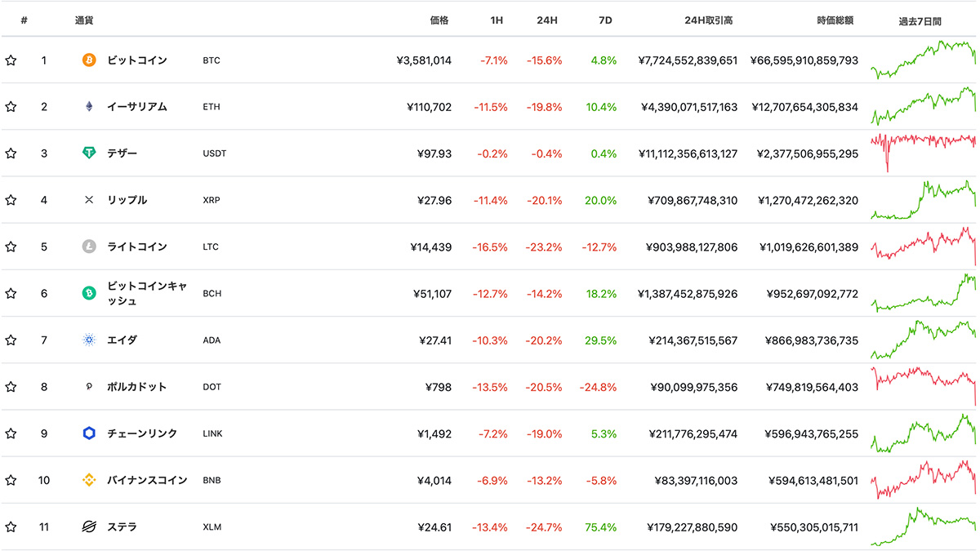
Task: Click the XLM 7-day sparkline chart
Action: coord(924,527)
